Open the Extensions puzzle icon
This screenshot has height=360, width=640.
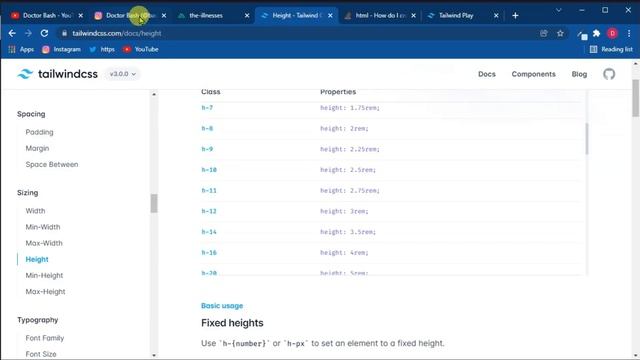pos(596,33)
